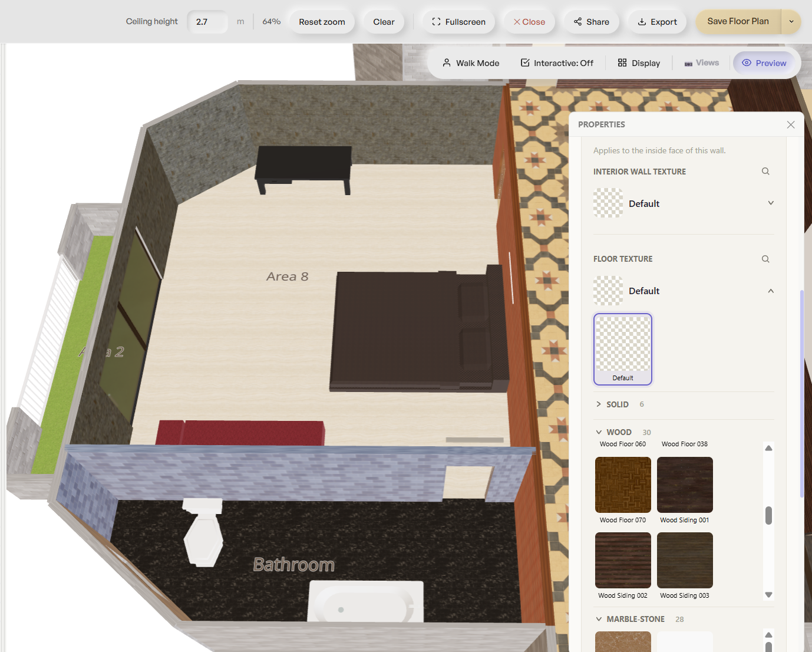Click the Bathroom room label

pos(294,565)
